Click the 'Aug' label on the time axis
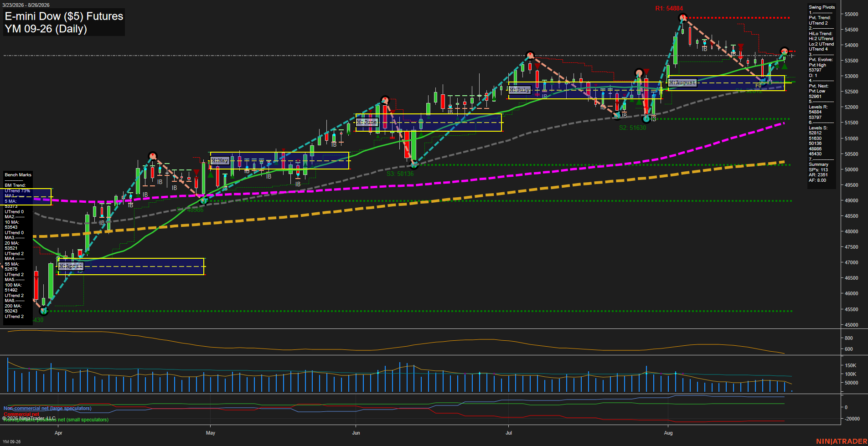The width and height of the screenshot is (868, 446). coord(668,433)
